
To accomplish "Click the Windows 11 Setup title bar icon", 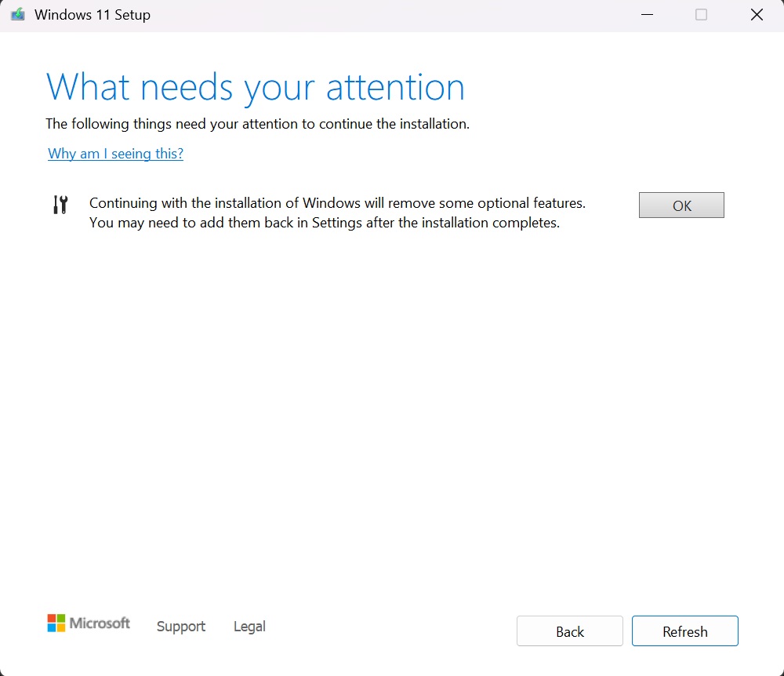I will (17, 14).
